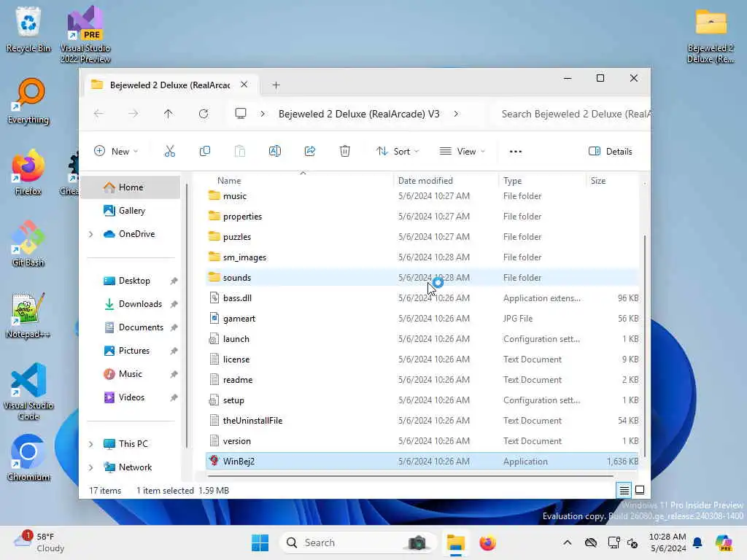Click the Copy icon in toolbar

pos(205,152)
